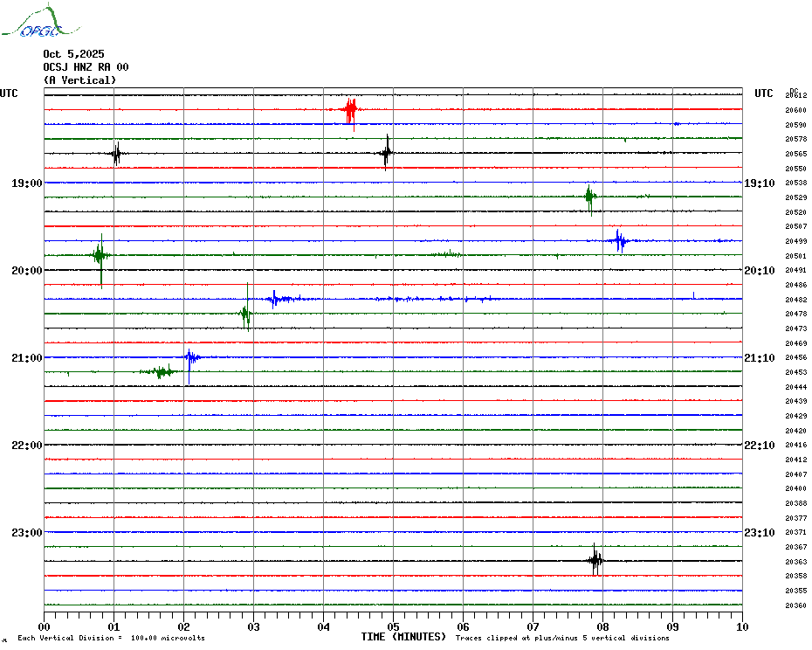Click the UTC label at top right
Screen dimensions: 812x650
tap(764, 93)
